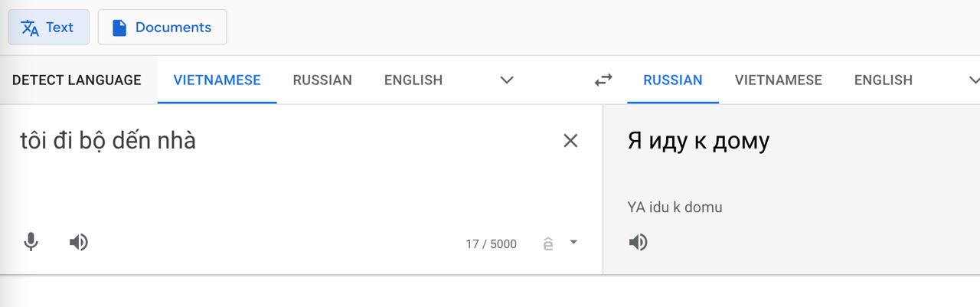Expand more source languages chevron
The width and height of the screenshot is (980, 307).
[x=506, y=80]
